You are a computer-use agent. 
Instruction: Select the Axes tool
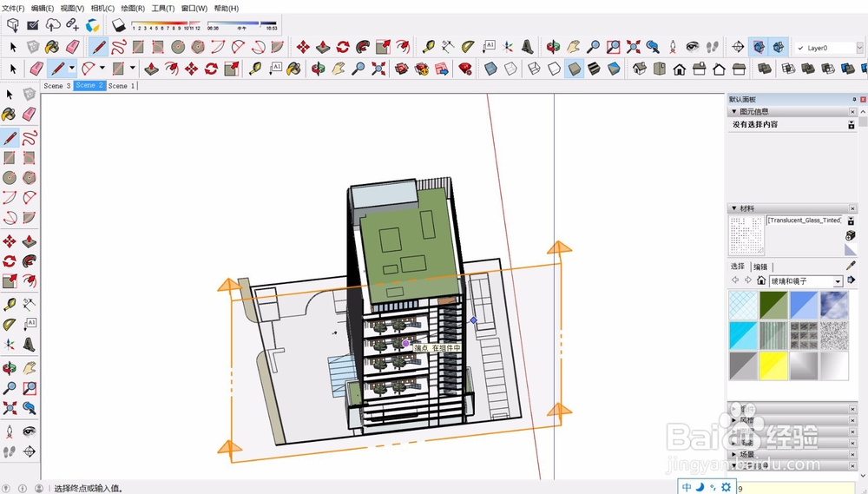[x=508, y=47]
